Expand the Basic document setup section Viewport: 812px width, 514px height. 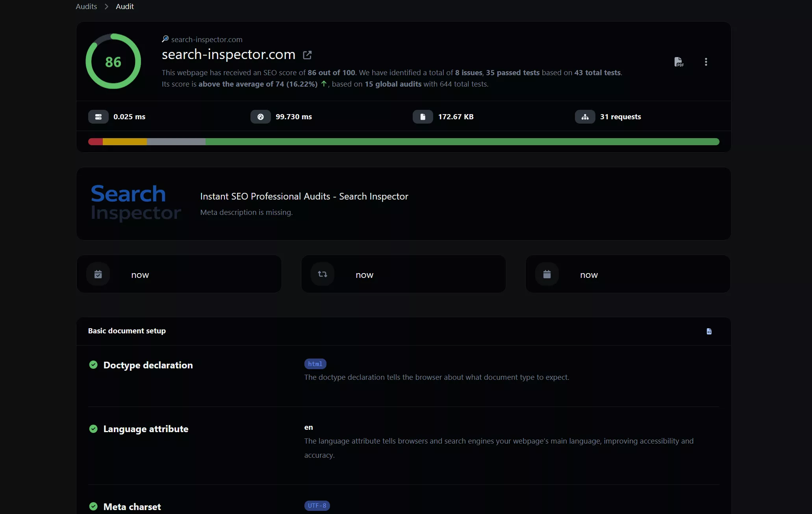click(x=126, y=331)
